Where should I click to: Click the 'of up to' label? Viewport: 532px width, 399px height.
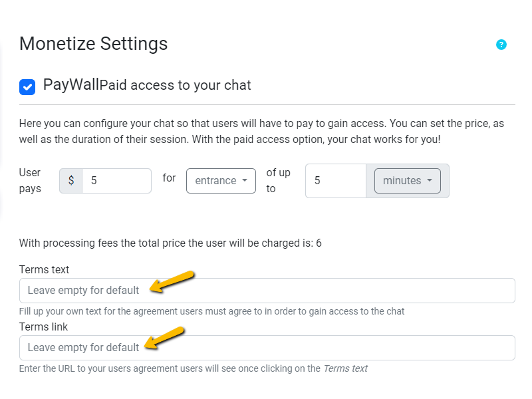279,180
